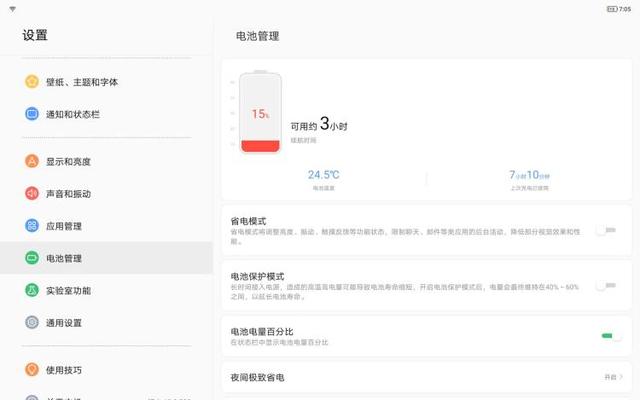
Task: Click the 24.5℃ battery temperature value
Action: pyautogui.click(x=324, y=175)
